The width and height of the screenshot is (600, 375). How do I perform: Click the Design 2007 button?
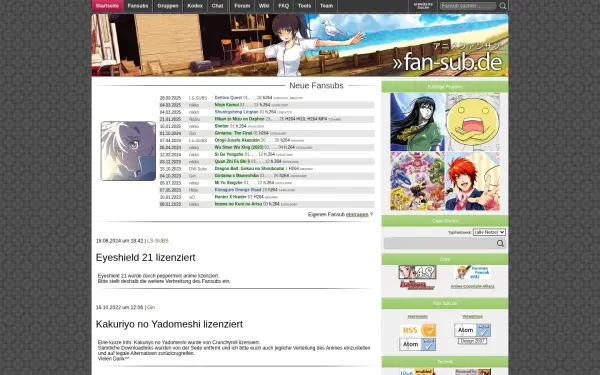(x=473, y=341)
